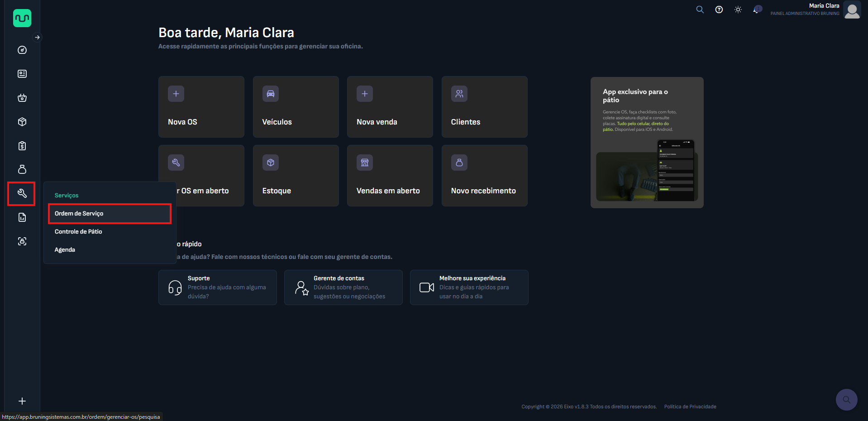This screenshot has height=421, width=868.
Task: Click the people icon on Clientes
Action: coord(459,94)
